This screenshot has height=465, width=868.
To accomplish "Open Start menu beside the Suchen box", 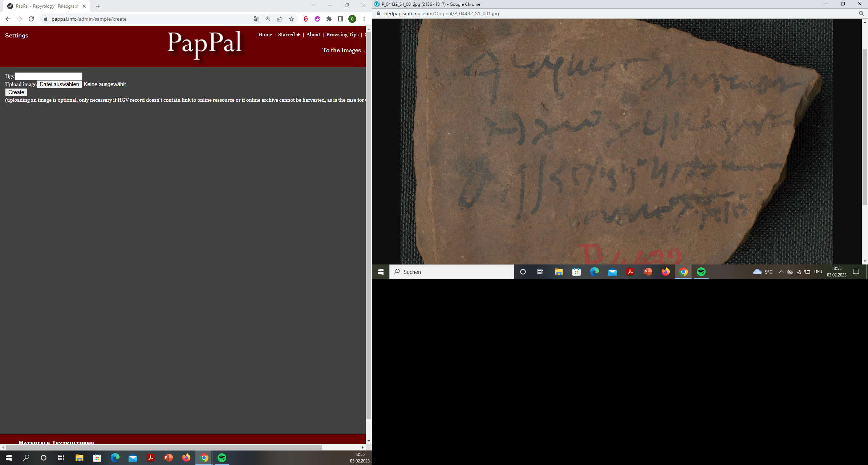I will pos(381,272).
